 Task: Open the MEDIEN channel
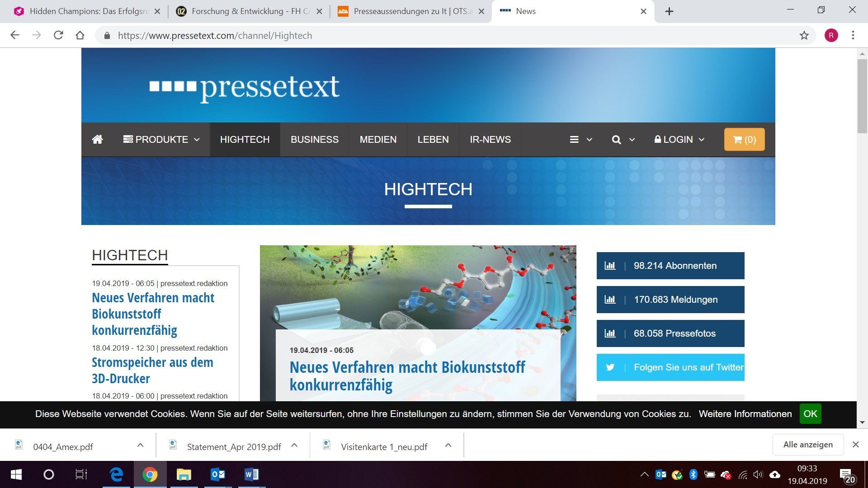(378, 140)
